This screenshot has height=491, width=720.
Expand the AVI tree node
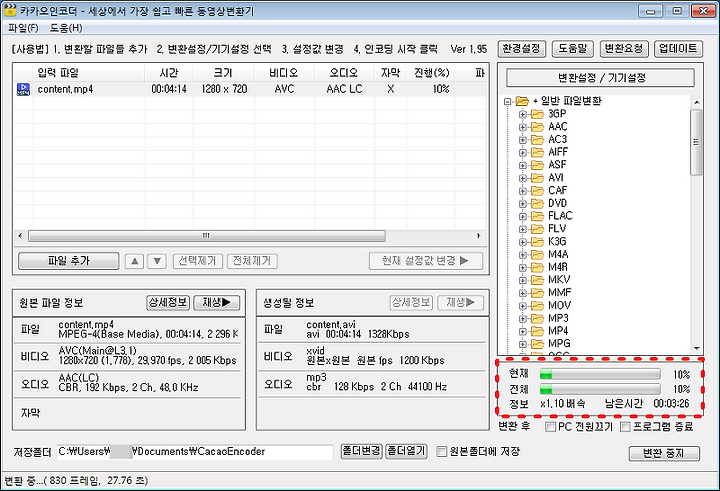(x=523, y=178)
